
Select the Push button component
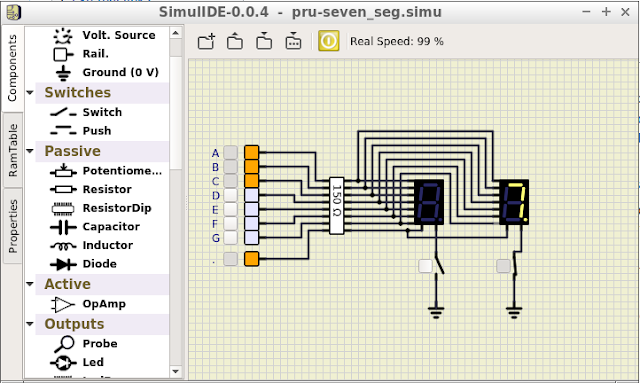(x=80, y=131)
